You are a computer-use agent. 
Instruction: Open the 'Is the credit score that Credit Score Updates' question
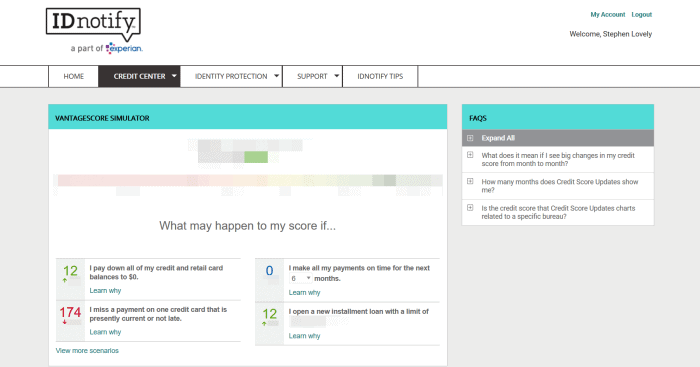click(558, 212)
